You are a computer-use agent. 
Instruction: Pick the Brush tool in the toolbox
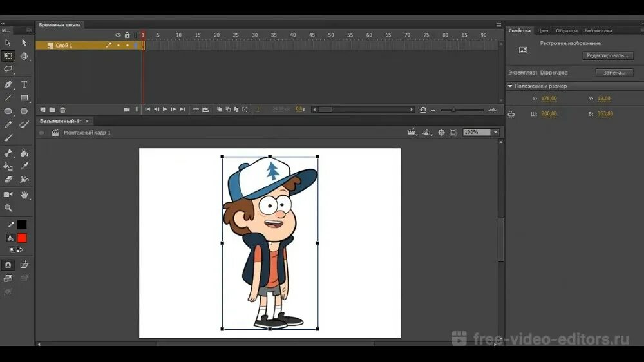point(8,138)
